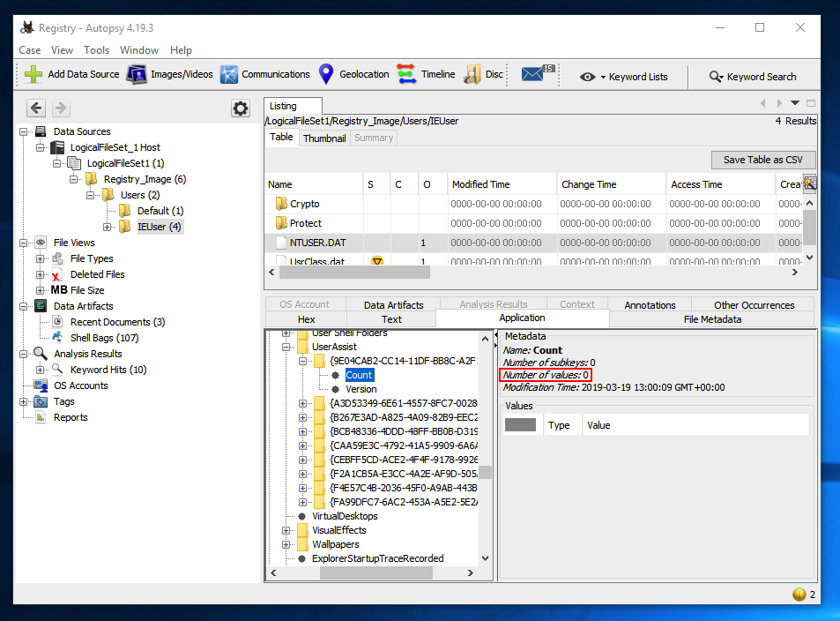Click Save Table as CSV button
Screen dimensions: 840x621
coord(763,160)
